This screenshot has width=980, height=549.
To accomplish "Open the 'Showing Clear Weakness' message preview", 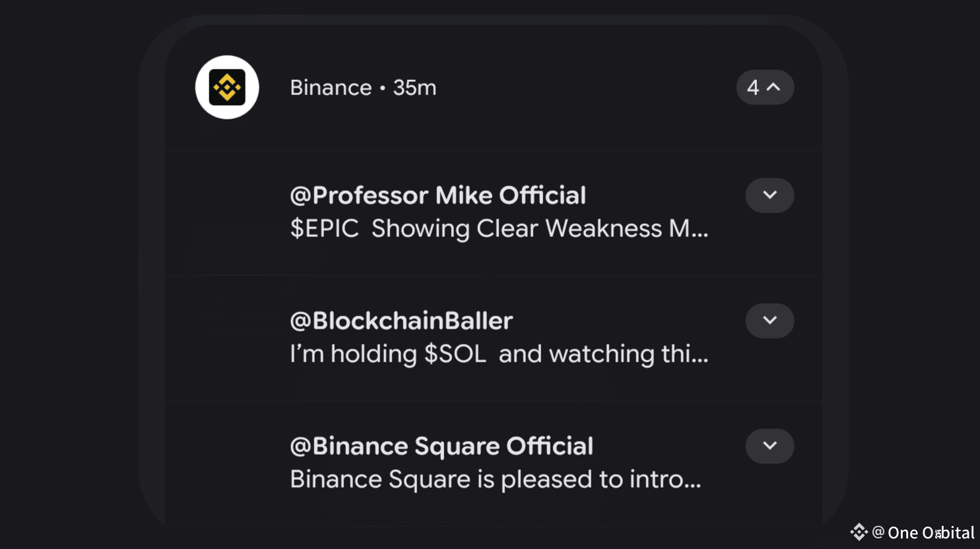I will [x=539, y=228].
